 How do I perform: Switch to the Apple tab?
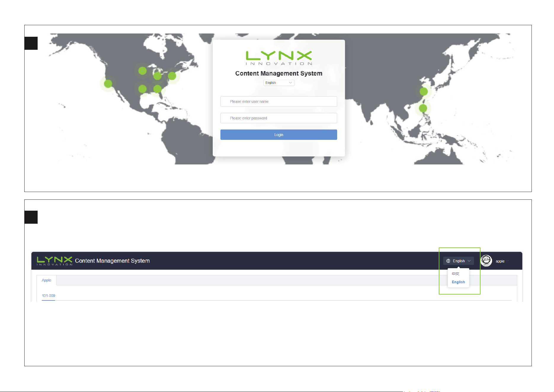pyautogui.click(x=47, y=280)
